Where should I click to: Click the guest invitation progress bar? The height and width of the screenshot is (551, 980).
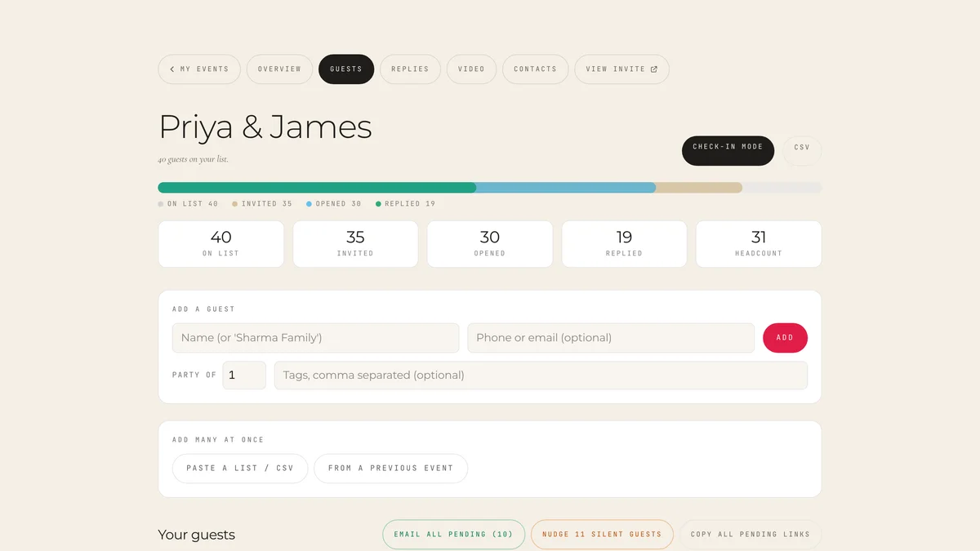point(490,188)
